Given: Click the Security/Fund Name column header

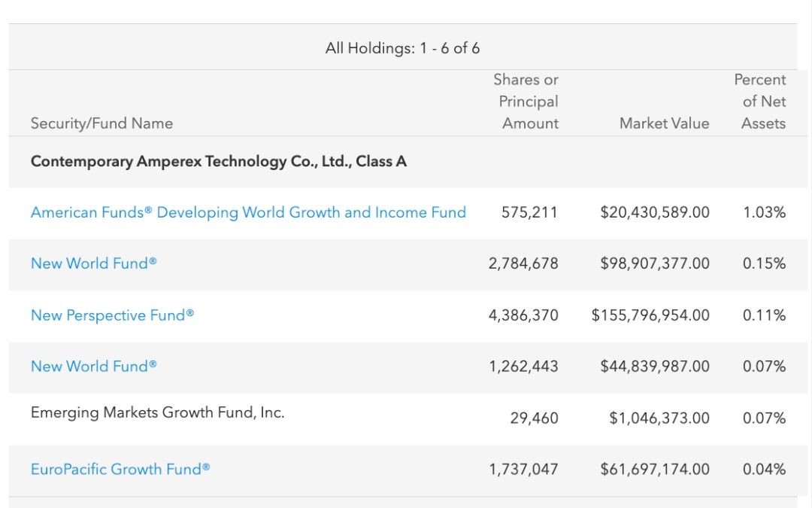Looking at the screenshot, I should pos(101,123).
